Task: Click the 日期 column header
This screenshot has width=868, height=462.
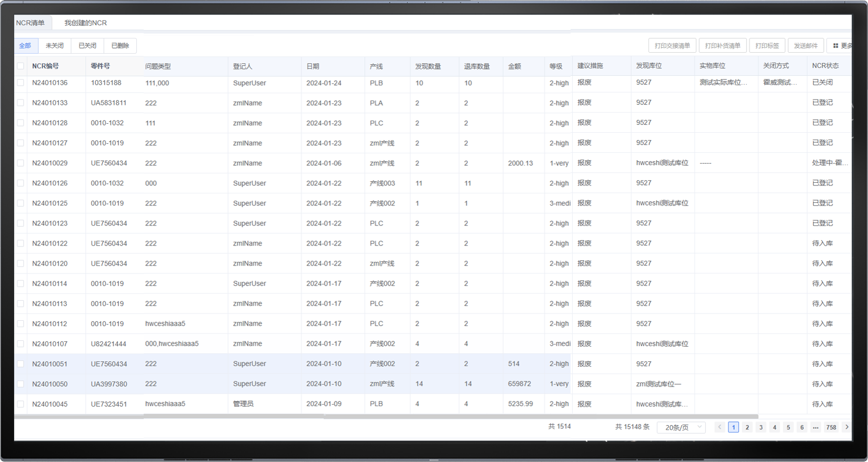Action: coord(313,66)
